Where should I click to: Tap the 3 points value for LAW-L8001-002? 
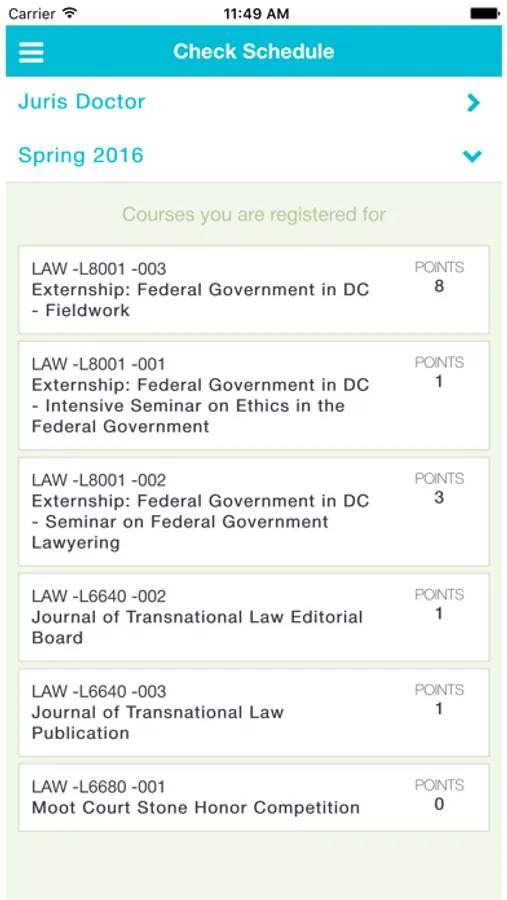(439, 498)
